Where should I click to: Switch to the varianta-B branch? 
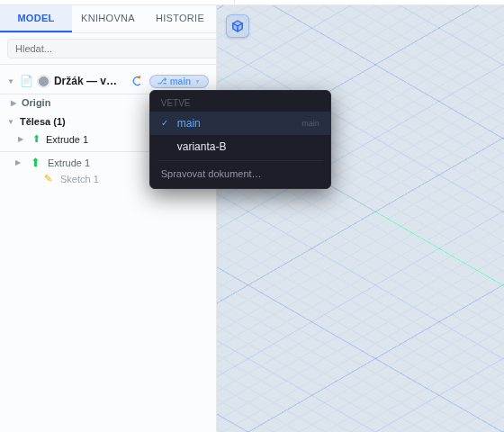point(240,147)
